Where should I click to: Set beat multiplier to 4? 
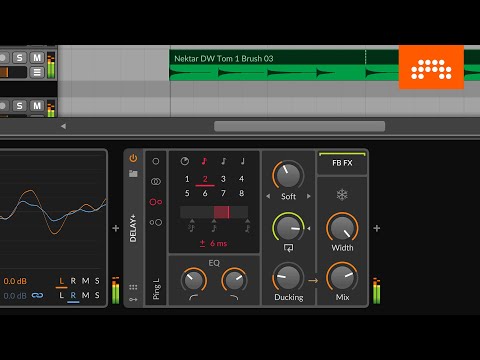pos(241,179)
